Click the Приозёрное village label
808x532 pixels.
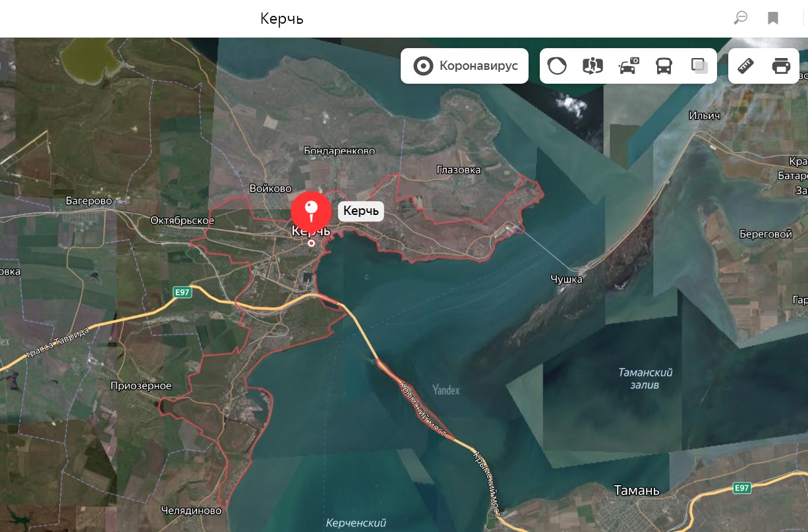tap(141, 386)
